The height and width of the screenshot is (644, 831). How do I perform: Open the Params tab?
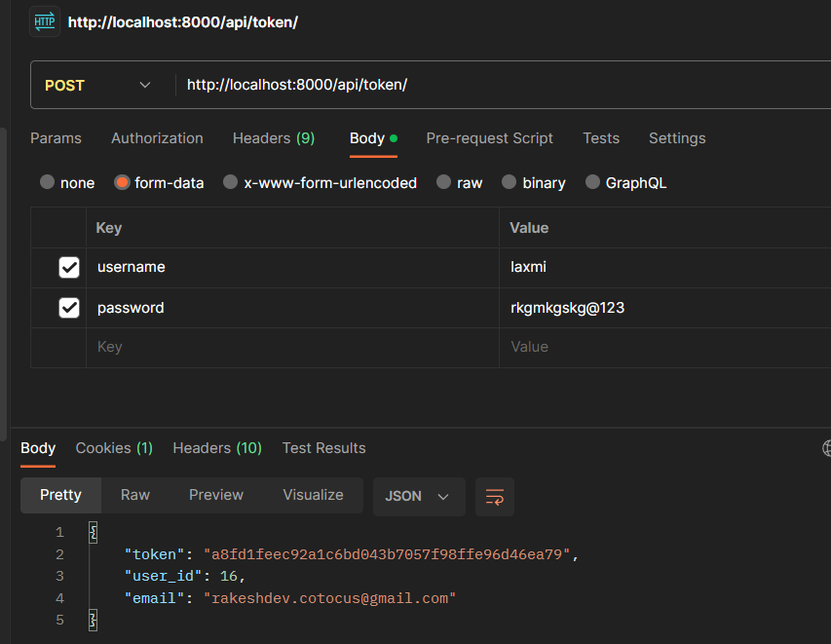(56, 138)
